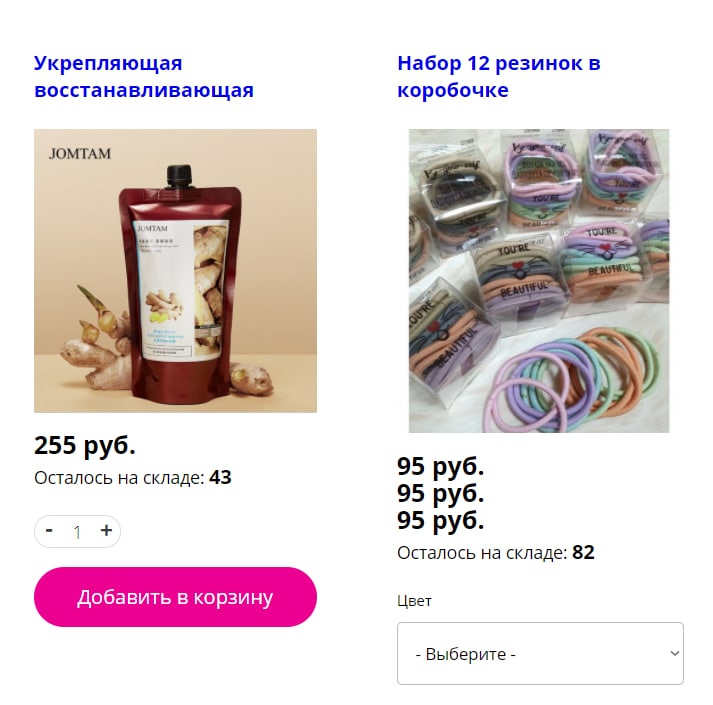Click the JOMTAM logo text in the image corner
This screenshot has height=705, width=713.
click(80, 154)
